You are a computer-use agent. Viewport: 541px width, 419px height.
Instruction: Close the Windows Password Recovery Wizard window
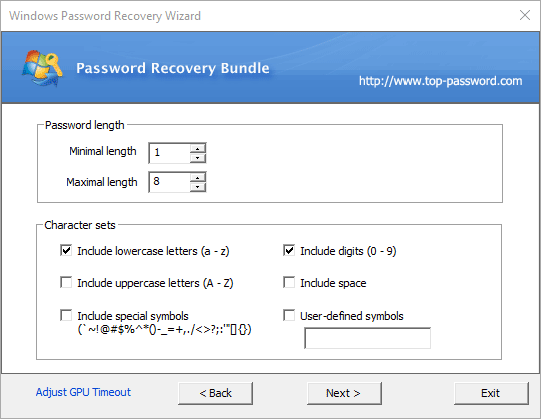point(525,15)
